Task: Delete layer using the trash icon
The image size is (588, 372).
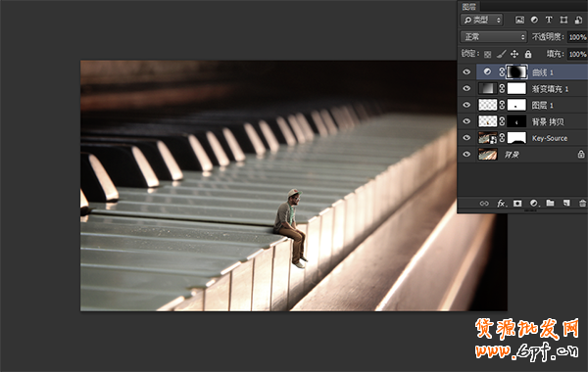Action: pyautogui.click(x=582, y=203)
